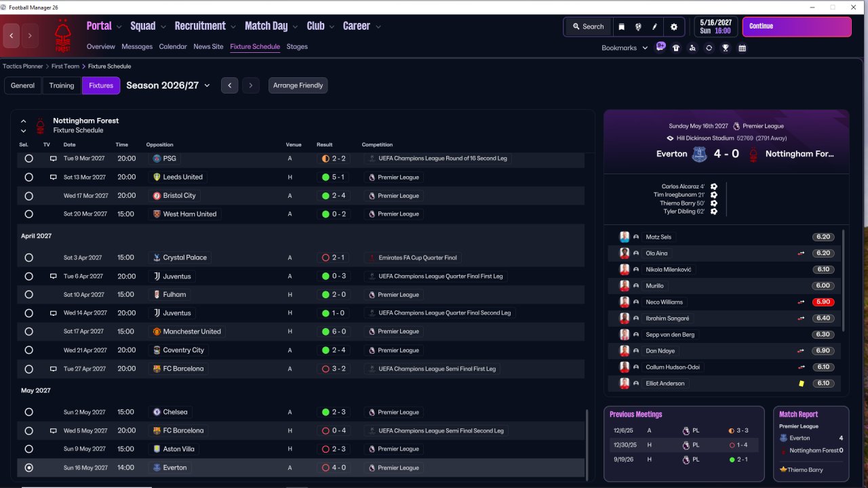The height and width of the screenshot is (488, 868).
Task: Click the Nottingham Forest club crest
Action: coord(62,35)
